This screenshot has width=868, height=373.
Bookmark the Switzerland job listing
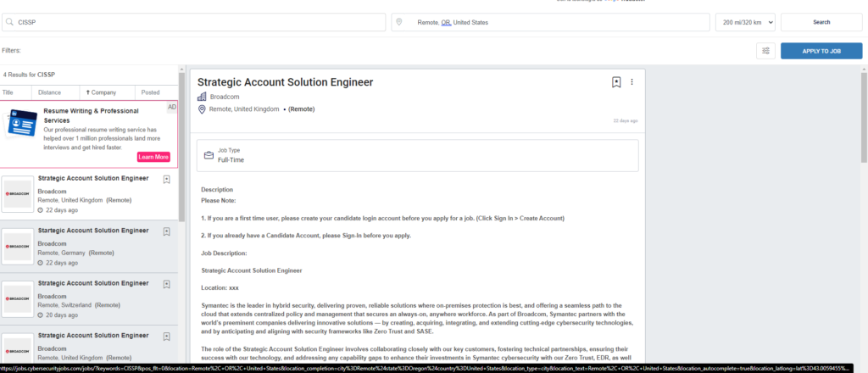(167, 285)
